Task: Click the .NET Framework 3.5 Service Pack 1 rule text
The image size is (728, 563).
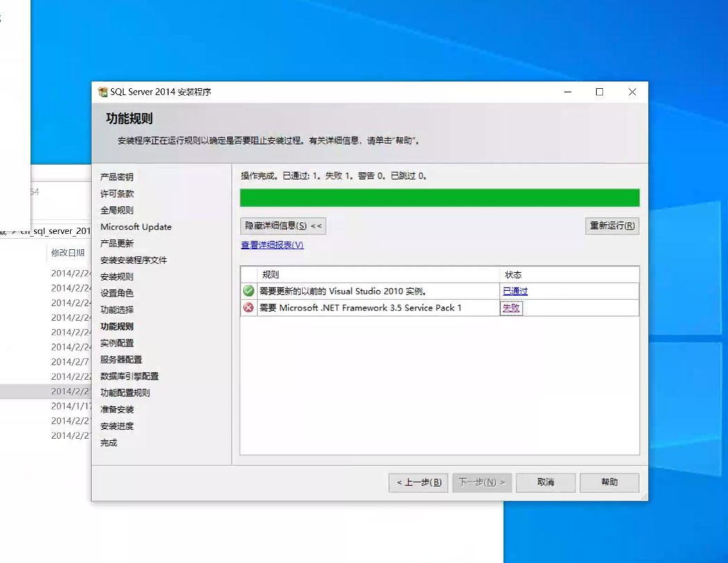Action: pos(361,308)
